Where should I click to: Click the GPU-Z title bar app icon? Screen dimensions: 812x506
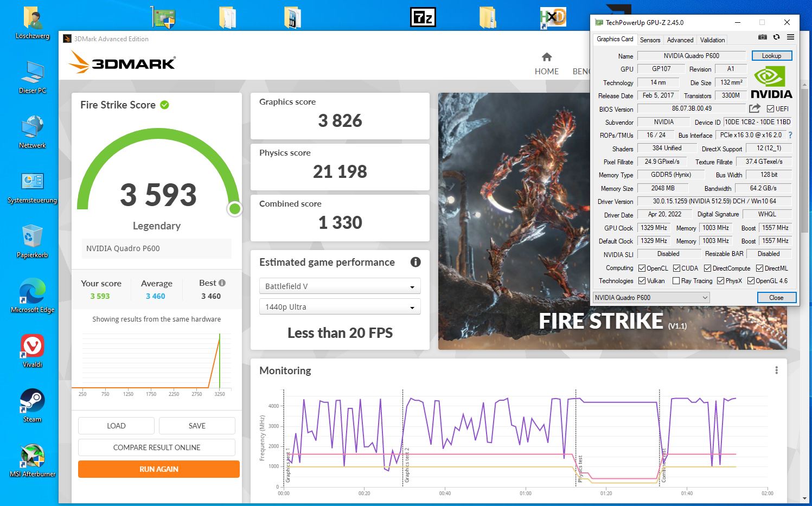[599, 22]
